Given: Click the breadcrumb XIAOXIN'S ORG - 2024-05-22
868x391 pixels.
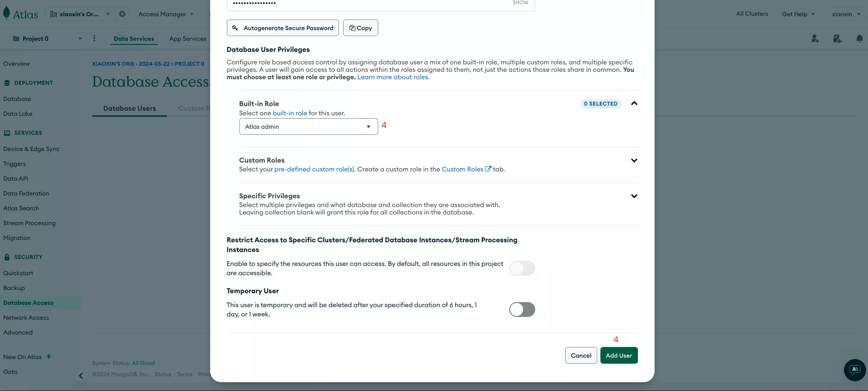Looking at the screenshot, I should (x=131, y=64).
